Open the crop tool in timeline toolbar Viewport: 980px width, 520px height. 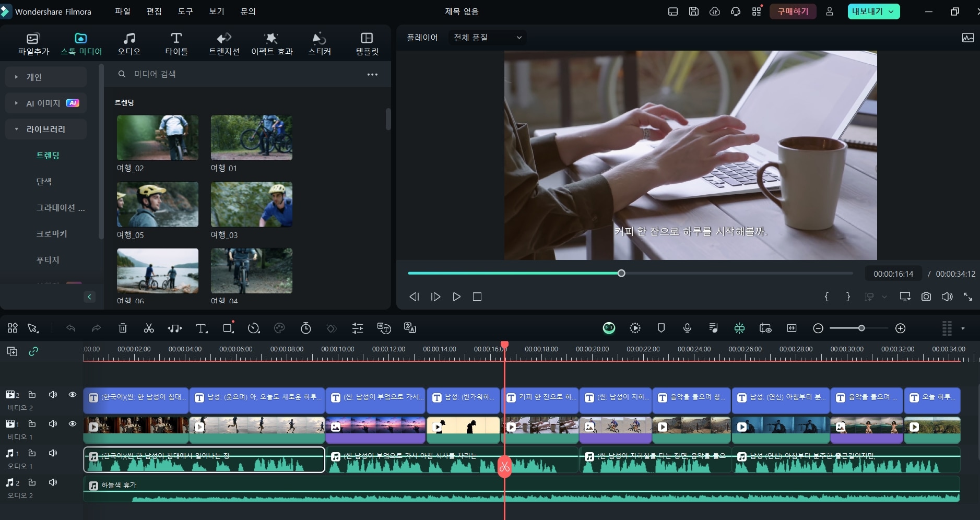[x=228, y=328]
